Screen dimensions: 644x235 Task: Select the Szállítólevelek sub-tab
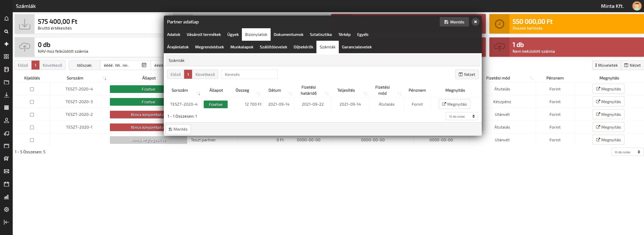(273, 47)
